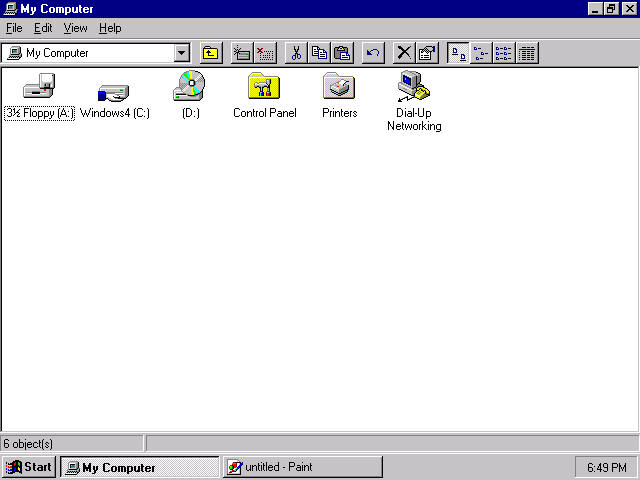
Task: Click the '6 object(s)' status bar text
Action: [x=28, y=444]
